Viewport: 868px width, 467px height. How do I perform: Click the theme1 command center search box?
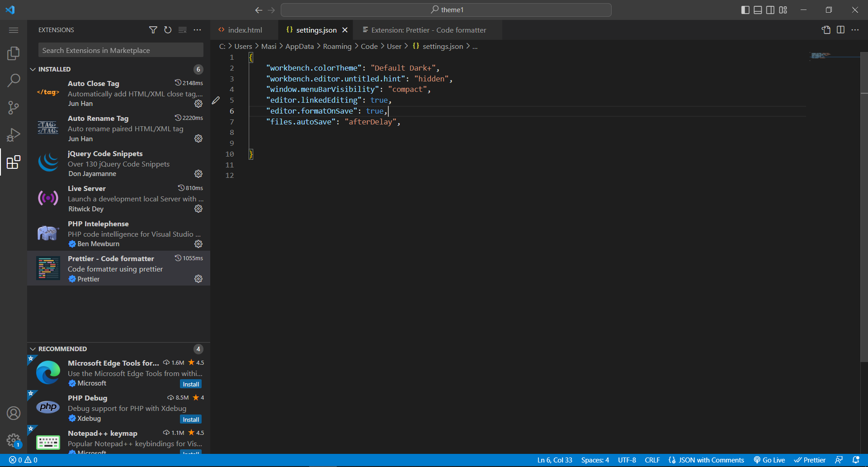coord(446,10)
